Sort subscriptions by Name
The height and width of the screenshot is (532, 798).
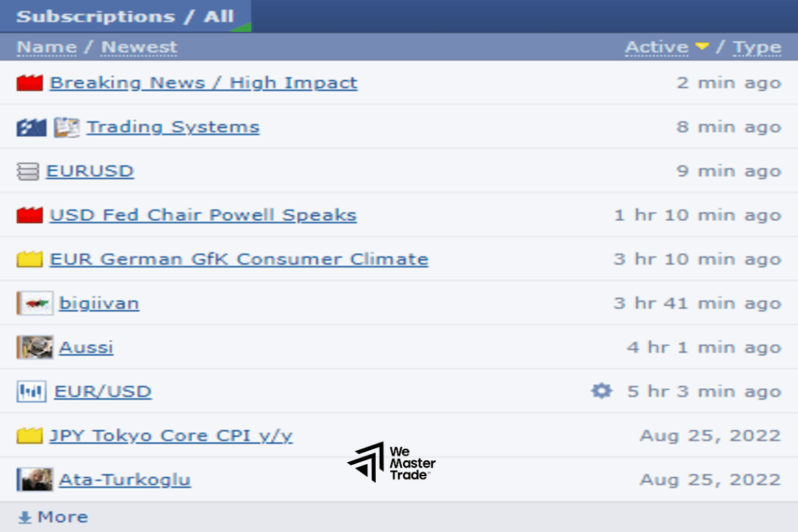click(x=47, y=47)
